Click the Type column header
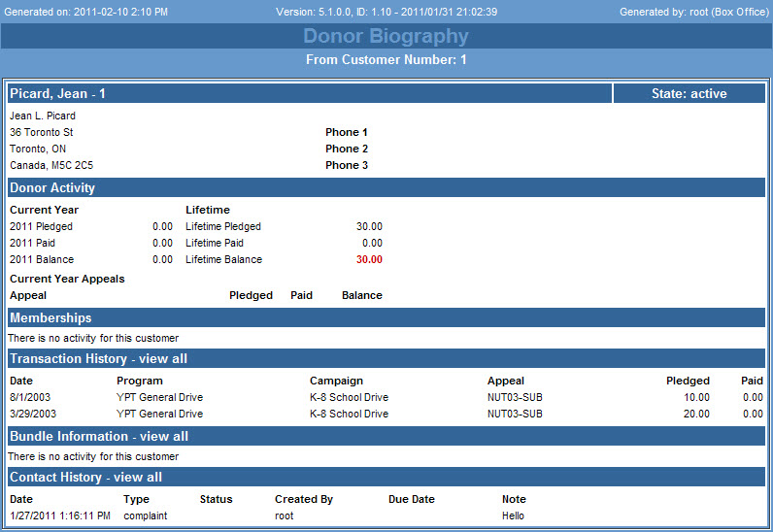This screenshot has width=773, height=532. pyautogui.click(x=137, y=499)
